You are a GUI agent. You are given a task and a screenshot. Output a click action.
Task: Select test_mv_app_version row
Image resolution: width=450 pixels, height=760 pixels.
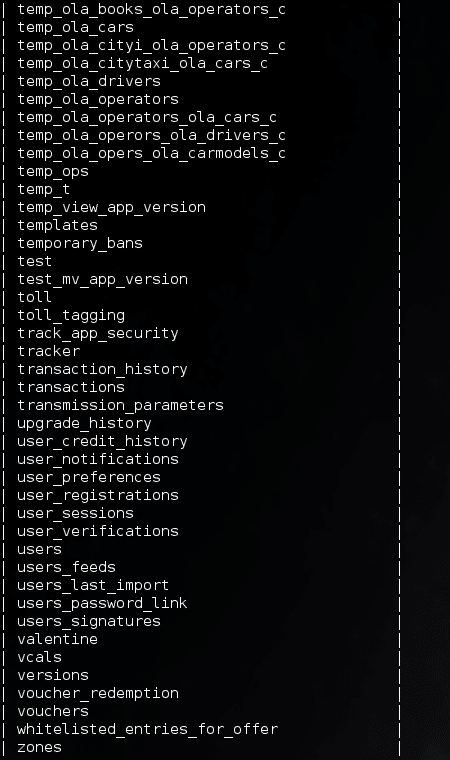(102, 280)
